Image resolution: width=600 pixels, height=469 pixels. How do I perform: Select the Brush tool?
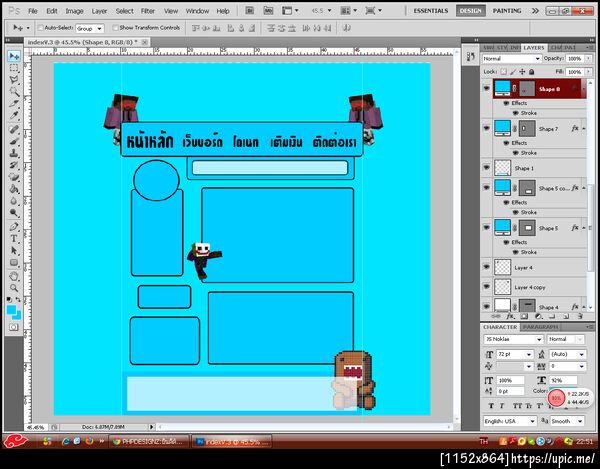(x=14, y=142)
